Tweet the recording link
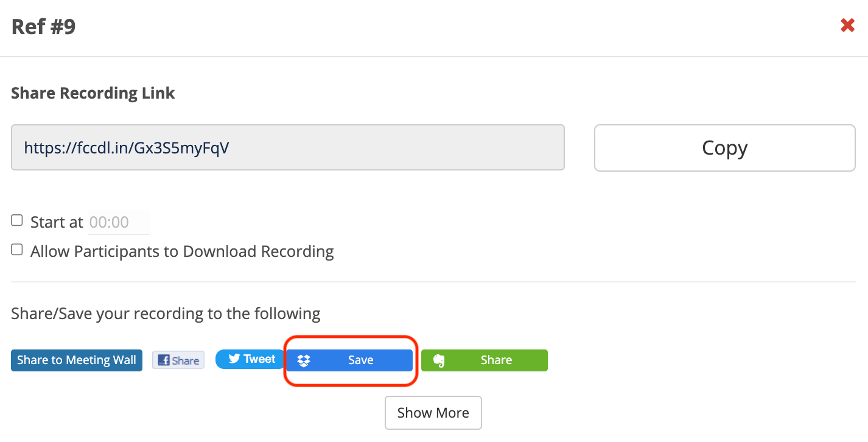The height and width of the screenshot is (442, 868). click(x=250, y=359)
